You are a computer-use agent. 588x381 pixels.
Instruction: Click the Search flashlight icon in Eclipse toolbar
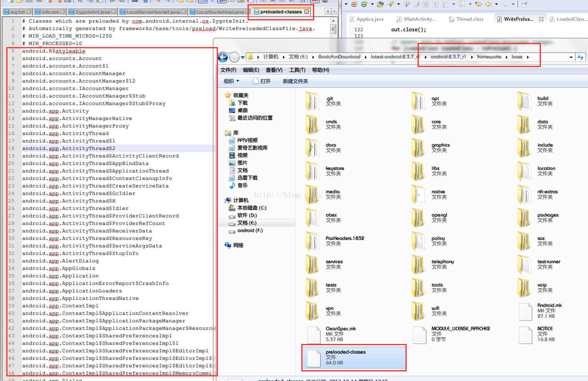coord(390,4)
